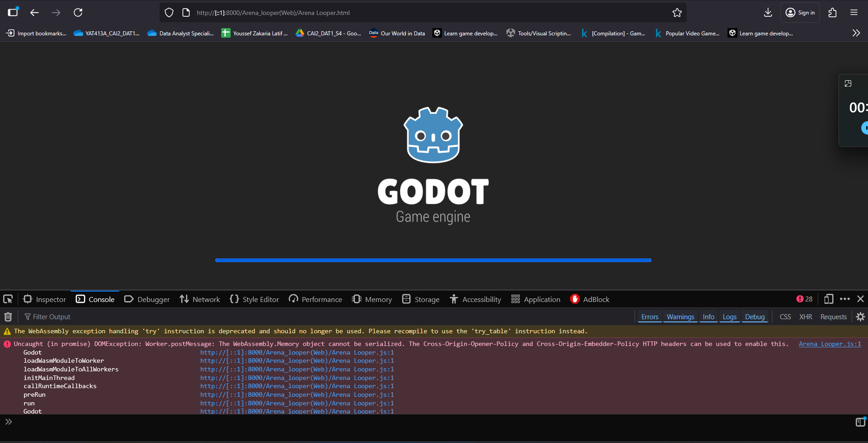Follow the callRuntimeCallbacks stack trace link
The image size is (868, 443).
(x=297, y=386)
